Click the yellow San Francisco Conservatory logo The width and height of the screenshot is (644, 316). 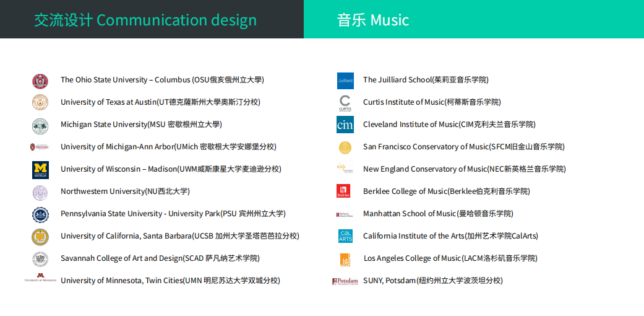[345, 147]
